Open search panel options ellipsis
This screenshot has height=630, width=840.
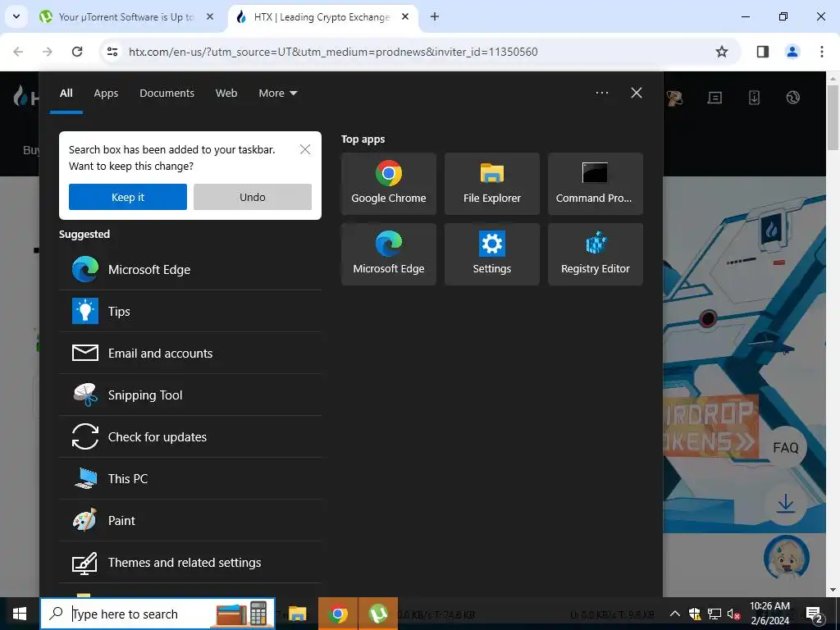pyautogui.click(x=601, y=93)
